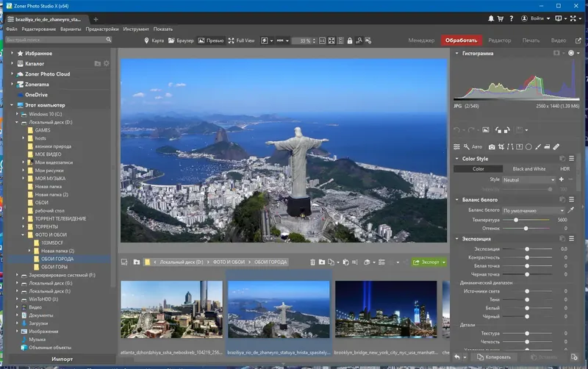Open the Карта (Map) view

click(x=155, y=40)
